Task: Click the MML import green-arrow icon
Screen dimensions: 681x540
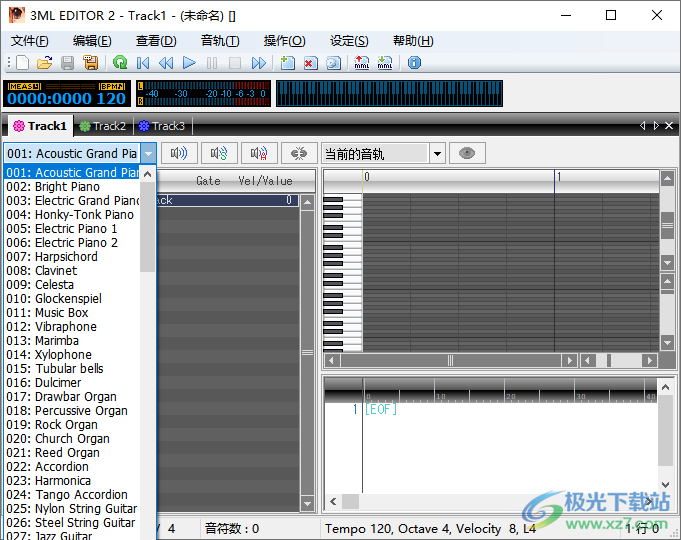Action: tap(385, 63)
